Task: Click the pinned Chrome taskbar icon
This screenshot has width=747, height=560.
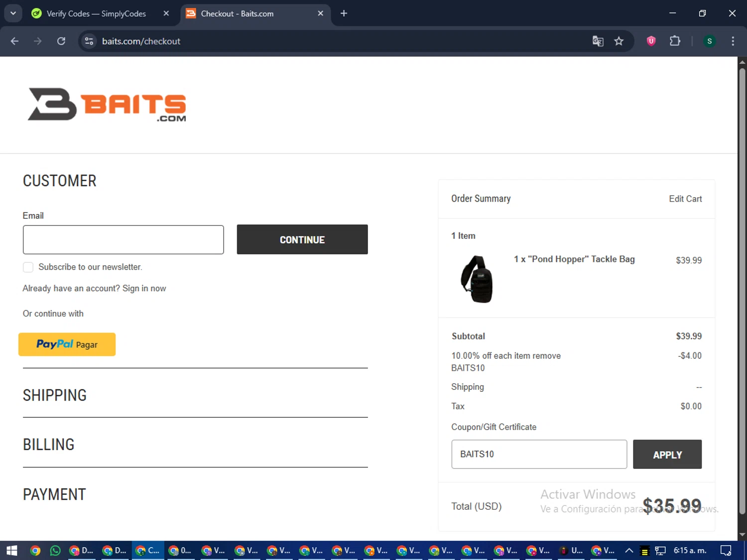Action: click(35, 551)
